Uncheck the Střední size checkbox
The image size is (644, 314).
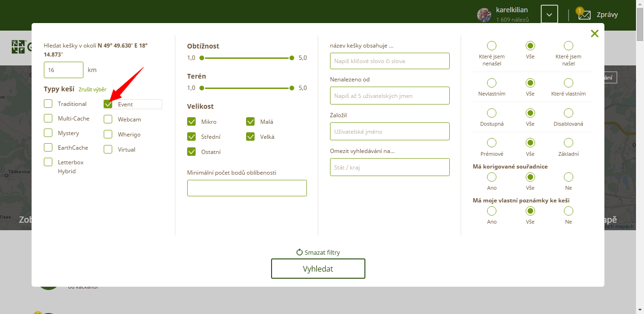point(191,137)
